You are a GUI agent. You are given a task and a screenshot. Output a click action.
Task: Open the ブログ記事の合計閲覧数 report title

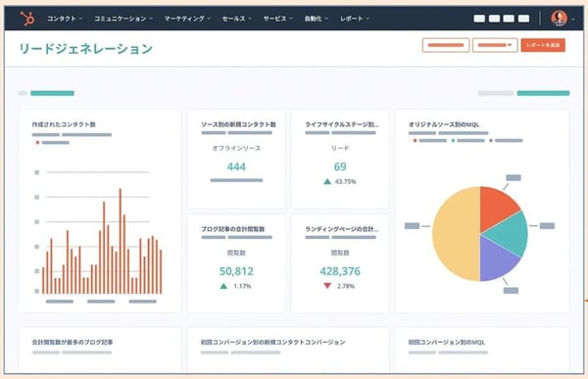[233, 229]
